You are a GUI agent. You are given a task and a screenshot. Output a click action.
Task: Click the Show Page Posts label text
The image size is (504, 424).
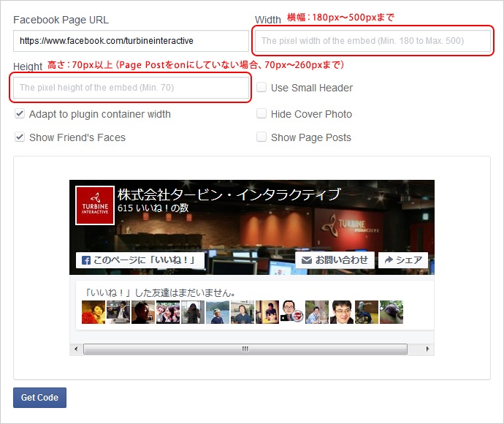(x=311, y=137)
